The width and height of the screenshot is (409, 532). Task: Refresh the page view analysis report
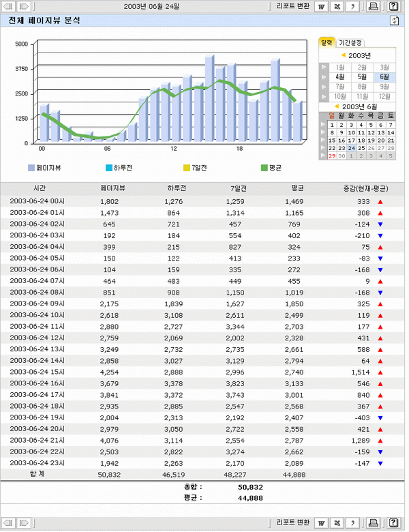[x=394, y=20]
